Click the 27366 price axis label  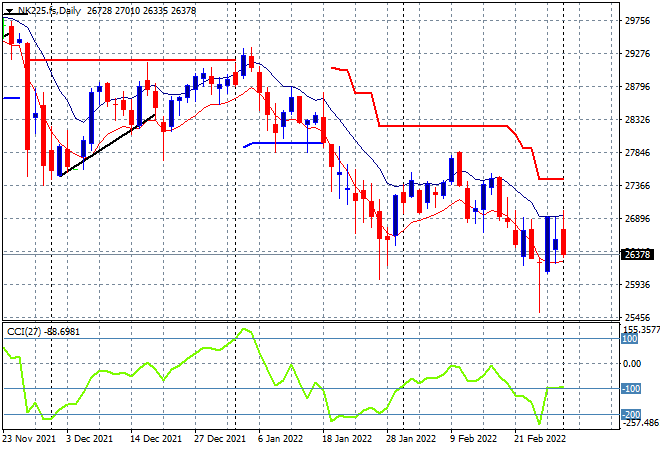tap(637, 186)
